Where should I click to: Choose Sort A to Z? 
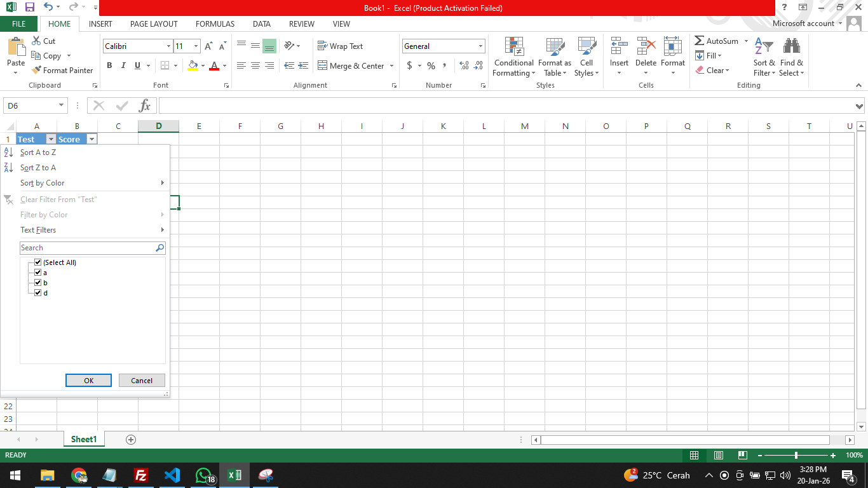click(x=38, y=152)
